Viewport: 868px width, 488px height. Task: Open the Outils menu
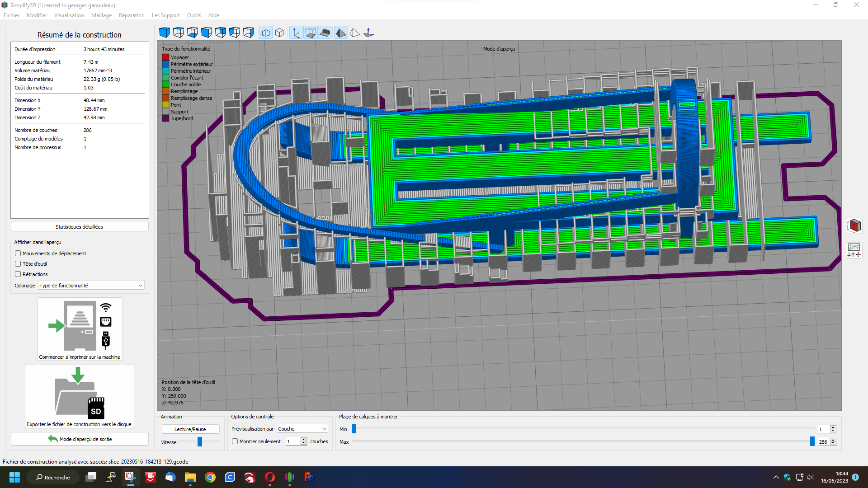(x=194, y=15)
